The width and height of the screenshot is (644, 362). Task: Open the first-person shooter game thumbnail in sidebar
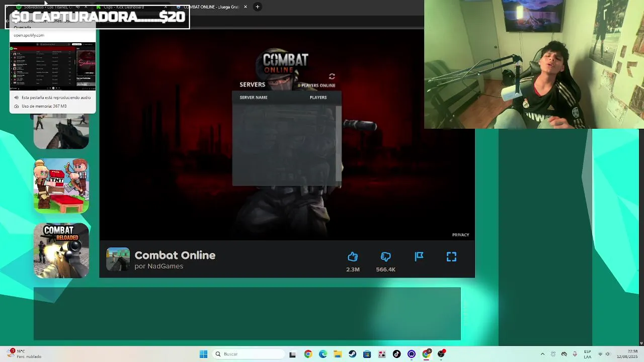[x=61, y=131]
